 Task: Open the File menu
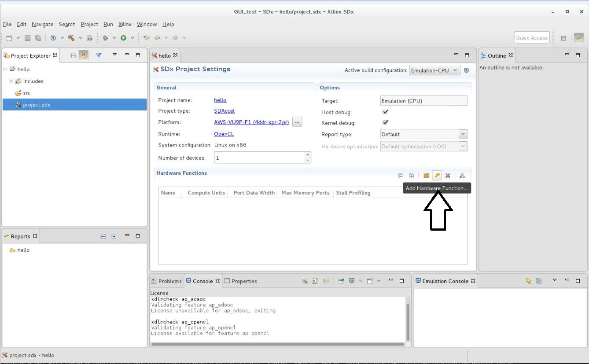tap(7, 24)
